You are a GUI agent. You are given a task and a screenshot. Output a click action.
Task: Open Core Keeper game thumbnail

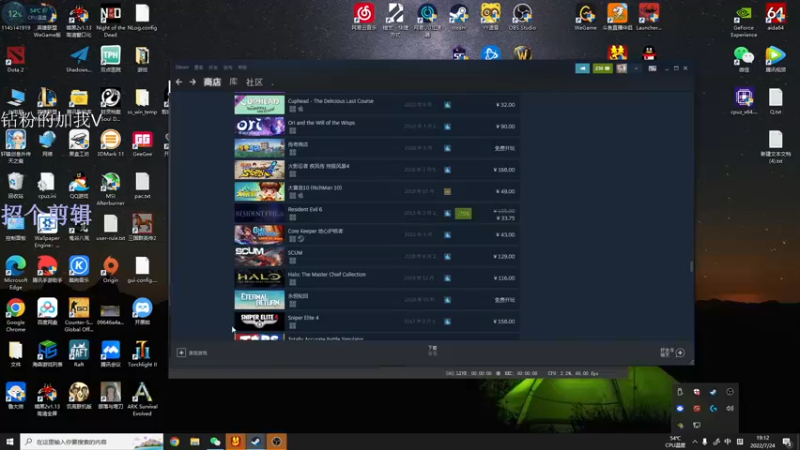(259, 235)
